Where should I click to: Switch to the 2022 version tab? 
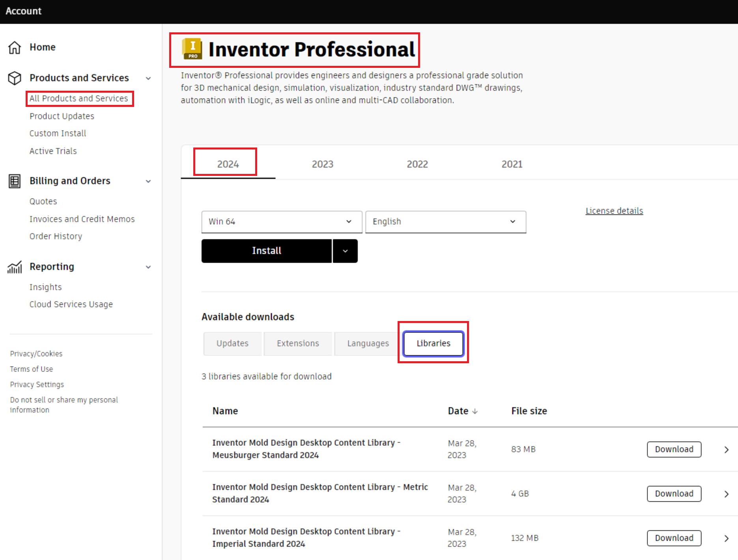(417, 164)
